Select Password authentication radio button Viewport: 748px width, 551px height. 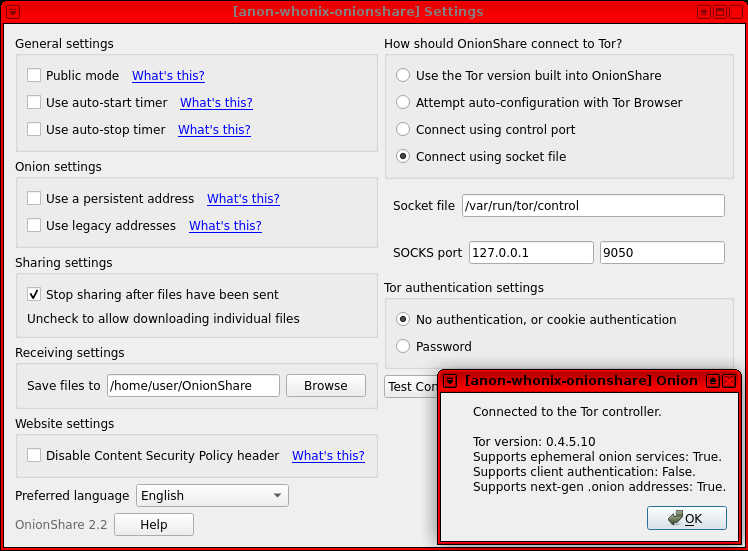click(x=403, y=347)
